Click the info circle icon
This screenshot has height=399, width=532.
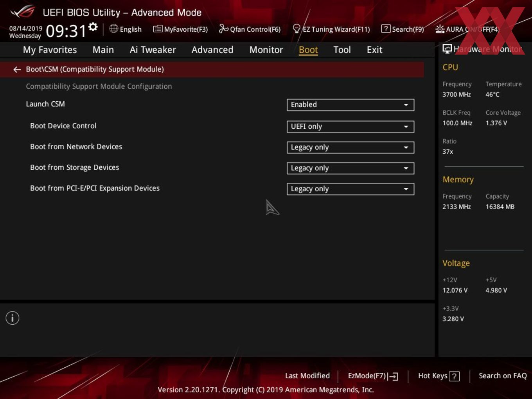click(x=13, y=318)
